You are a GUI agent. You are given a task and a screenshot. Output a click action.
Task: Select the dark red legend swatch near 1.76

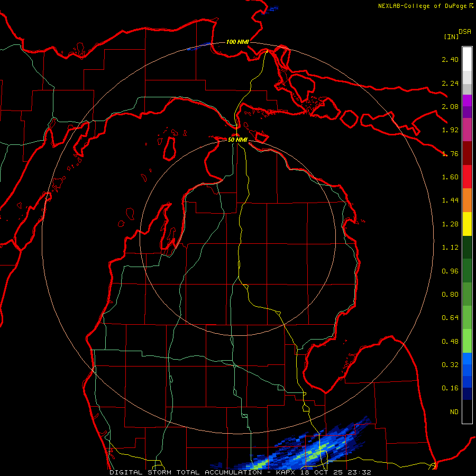(x=467, y=153)
